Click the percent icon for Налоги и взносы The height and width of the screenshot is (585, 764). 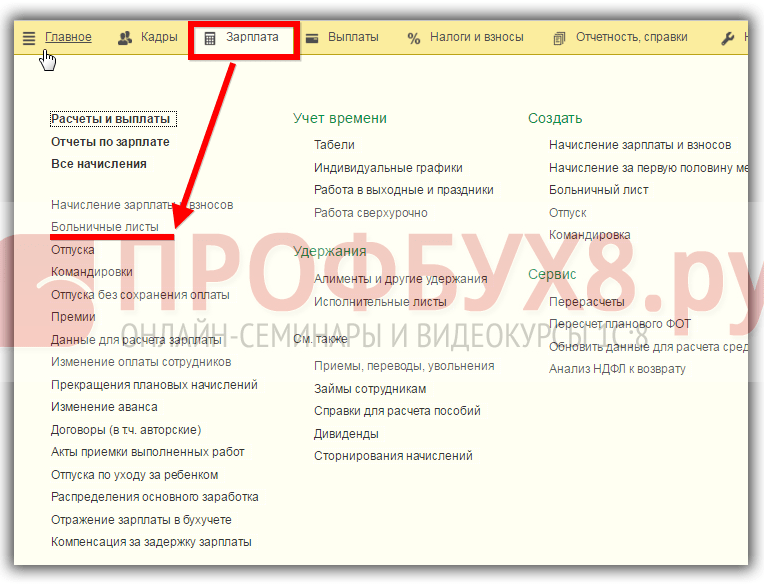point(414,38)
